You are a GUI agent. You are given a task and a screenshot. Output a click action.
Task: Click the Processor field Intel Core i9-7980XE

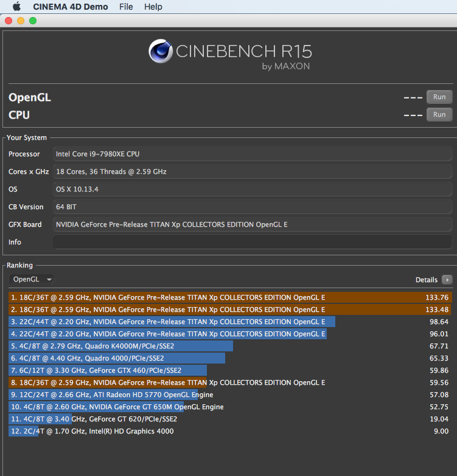253,154
